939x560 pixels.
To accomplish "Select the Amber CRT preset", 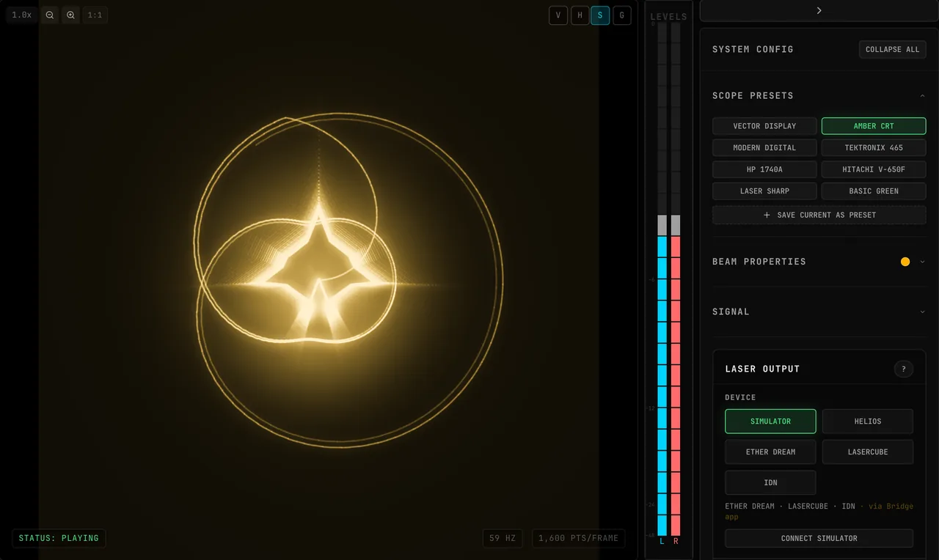I will pyautogui.click(x=874, y=126).
